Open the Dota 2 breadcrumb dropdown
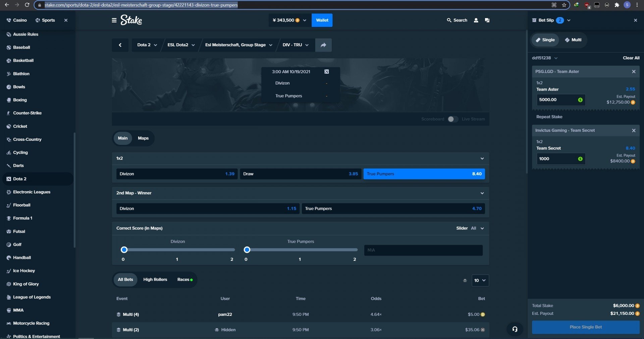Image resolution: width=644 pixels, height=339 pixels. (147, 45)
